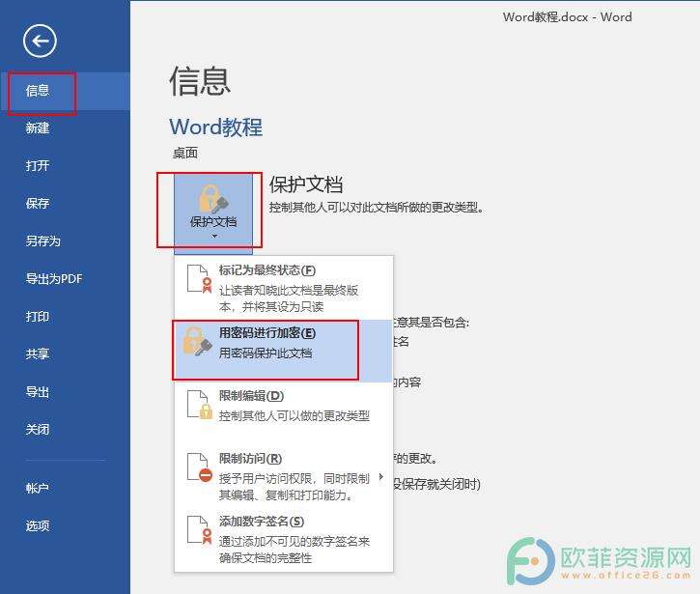The image size is (700, 594).
Task: Click the Word教程 document title
Action: pos(216,127)
